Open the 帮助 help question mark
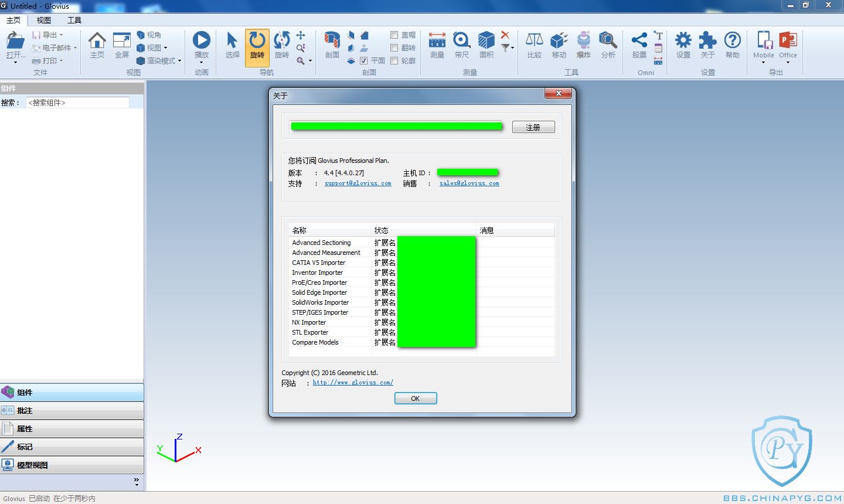 (x=733, y=40)
